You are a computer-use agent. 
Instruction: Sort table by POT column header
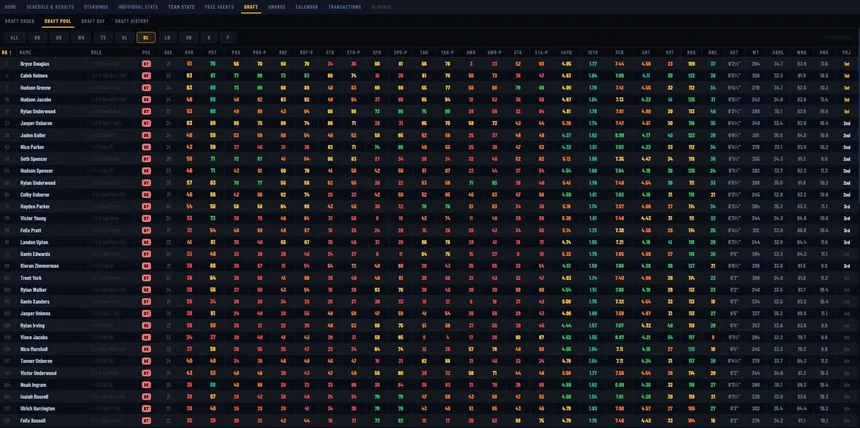[212, 53]
